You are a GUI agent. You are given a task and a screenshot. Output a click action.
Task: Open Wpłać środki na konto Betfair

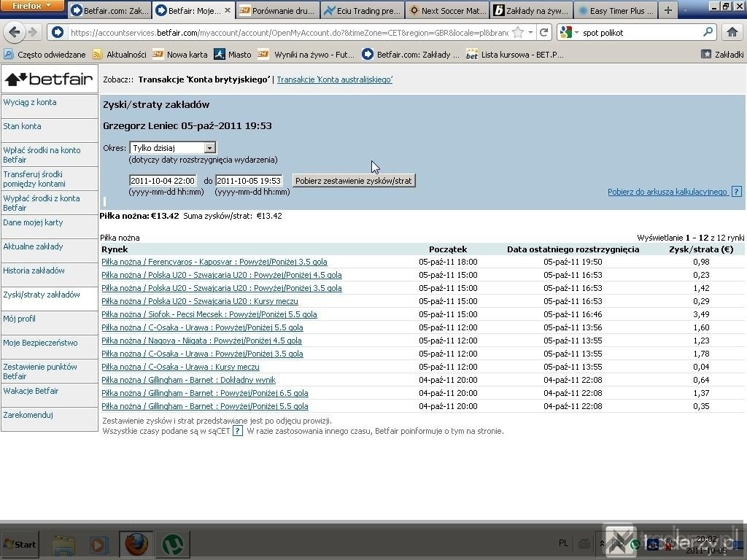pos(42,155)
